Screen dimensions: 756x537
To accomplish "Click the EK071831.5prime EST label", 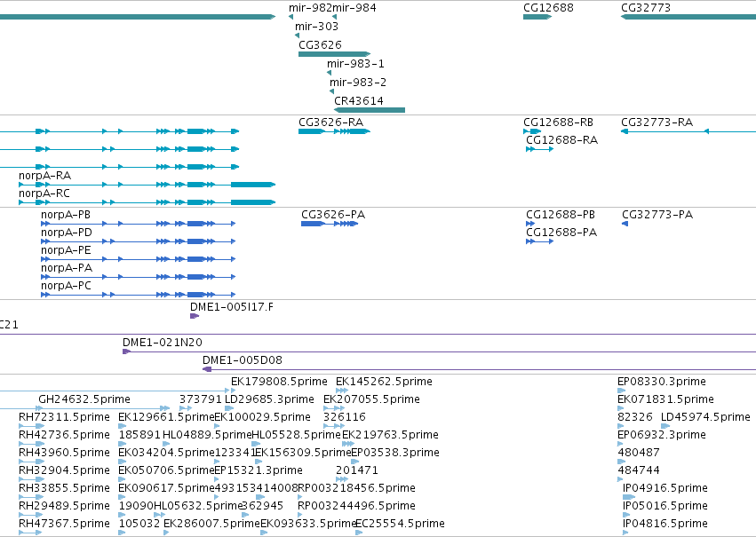I will 665,399.
